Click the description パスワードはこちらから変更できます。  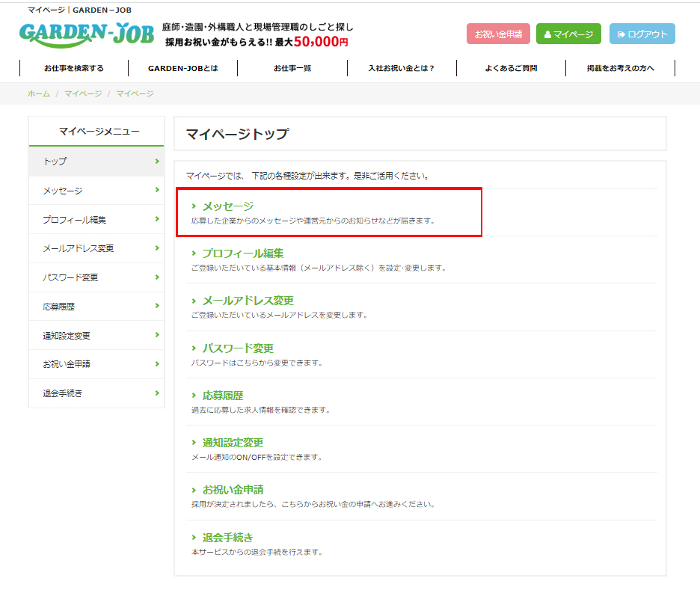point(257,363)
